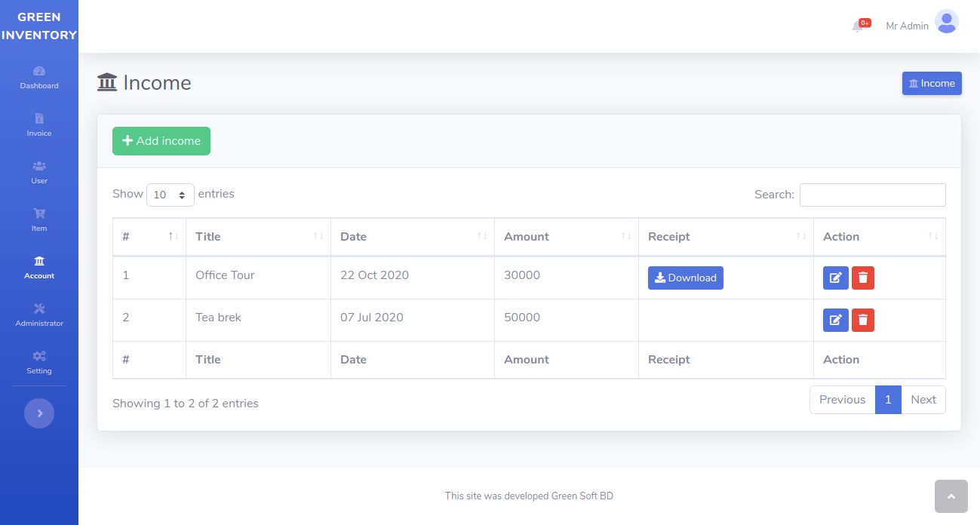980x525 pixels.
Task: Edit the Office Tour income entry
Action: (x=835, y=278)
